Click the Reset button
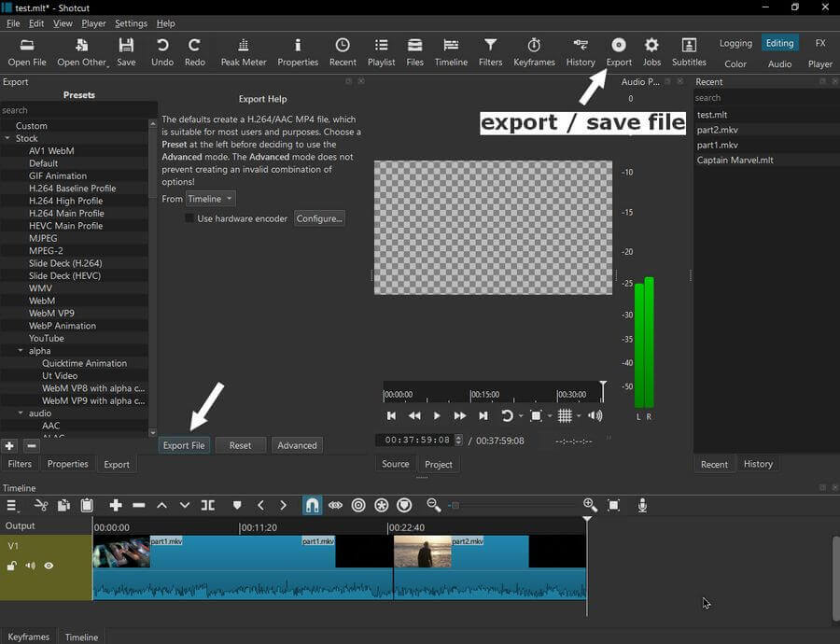840x644 pixels. 240,445
